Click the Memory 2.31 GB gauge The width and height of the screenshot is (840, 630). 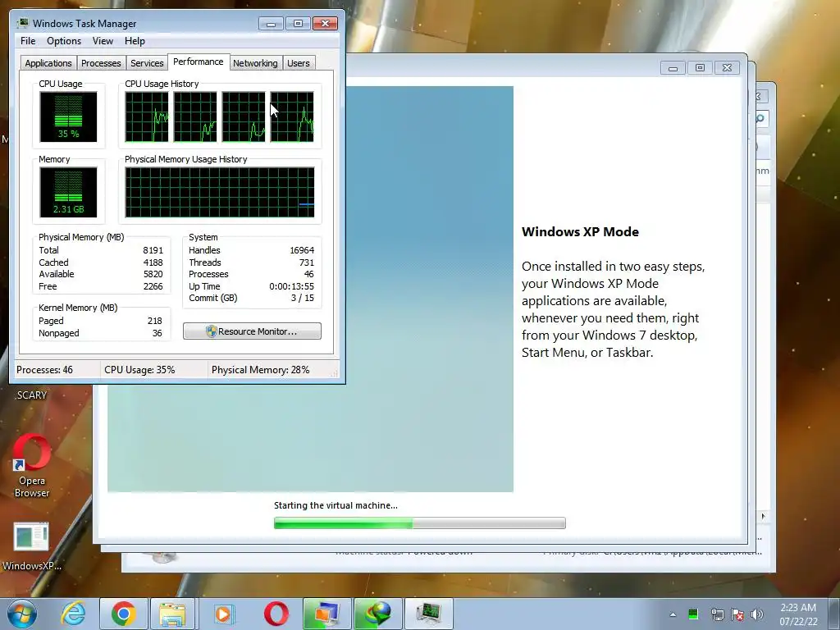pos(68,192)
